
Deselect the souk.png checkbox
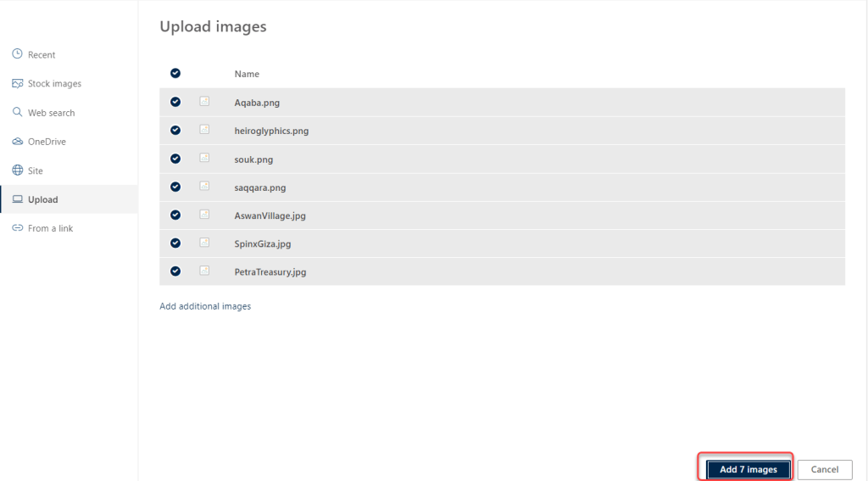click(x=175, y=159)
